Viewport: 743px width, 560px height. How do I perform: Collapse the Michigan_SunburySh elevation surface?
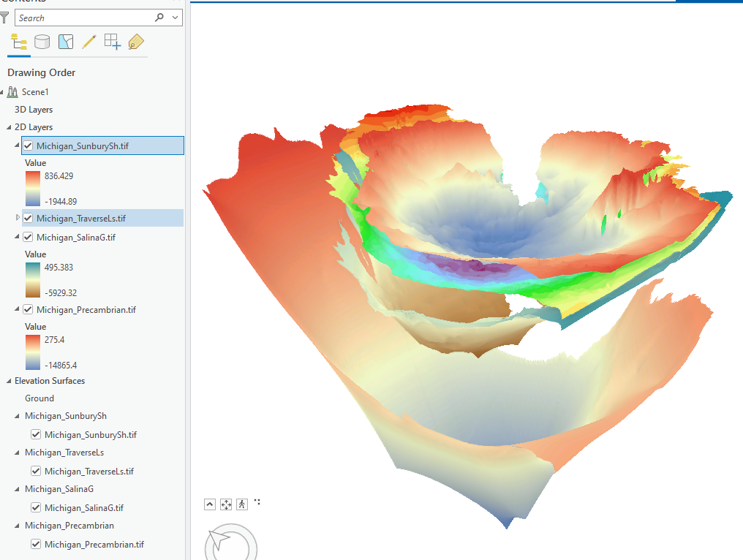click(x=17, y=416)
